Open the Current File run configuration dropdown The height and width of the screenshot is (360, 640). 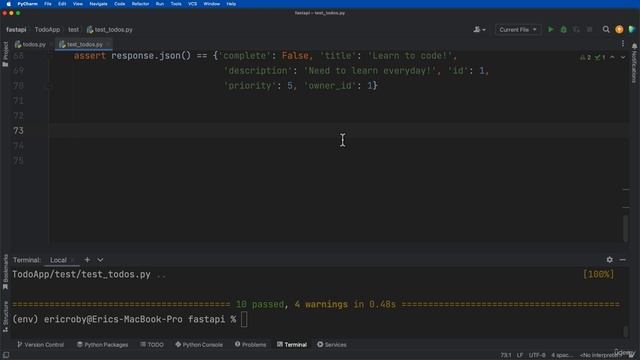(518, 29)
